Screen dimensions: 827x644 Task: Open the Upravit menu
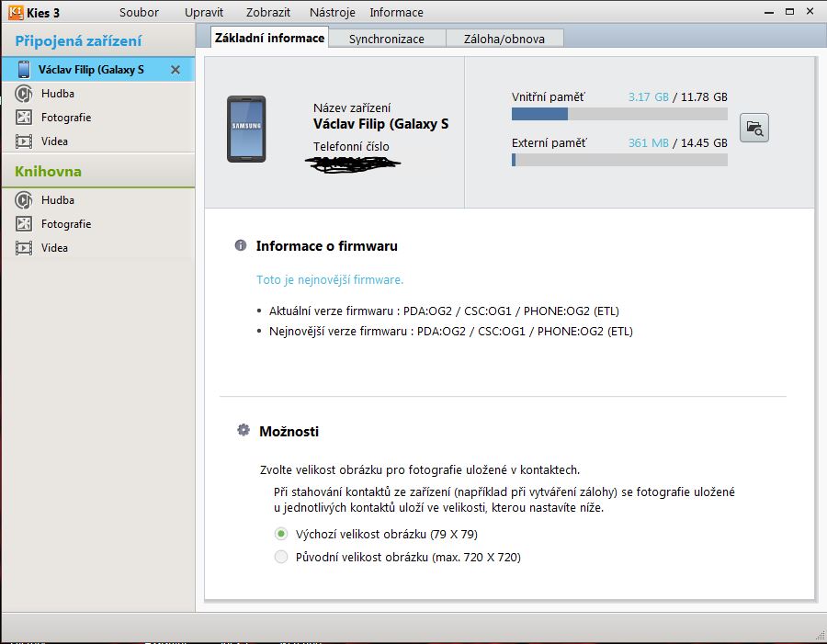[204, 13]
